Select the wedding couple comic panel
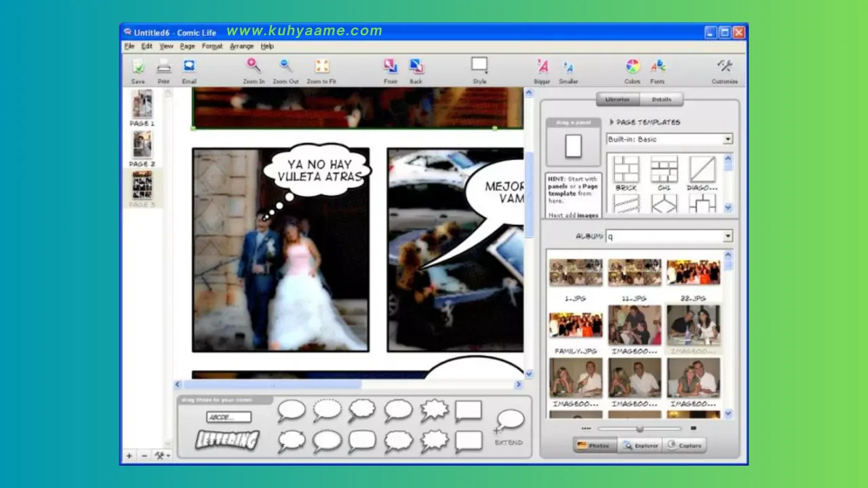This screenshot has width=868, height=488. tap(281, 250)
